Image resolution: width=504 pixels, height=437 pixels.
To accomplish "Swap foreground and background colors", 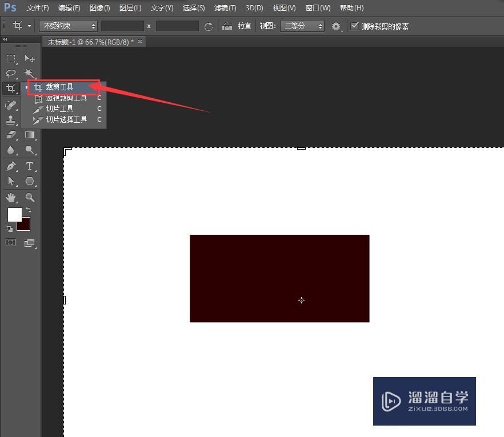I will [29, 210].
